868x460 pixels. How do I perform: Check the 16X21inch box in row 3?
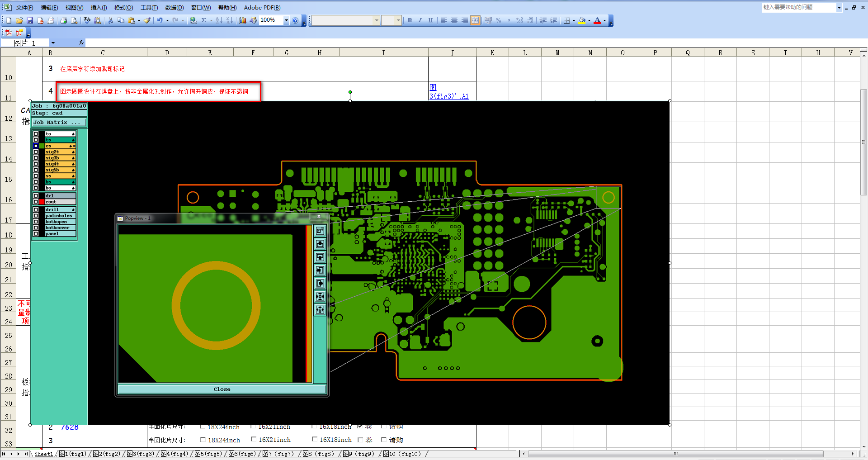point(254,439)
